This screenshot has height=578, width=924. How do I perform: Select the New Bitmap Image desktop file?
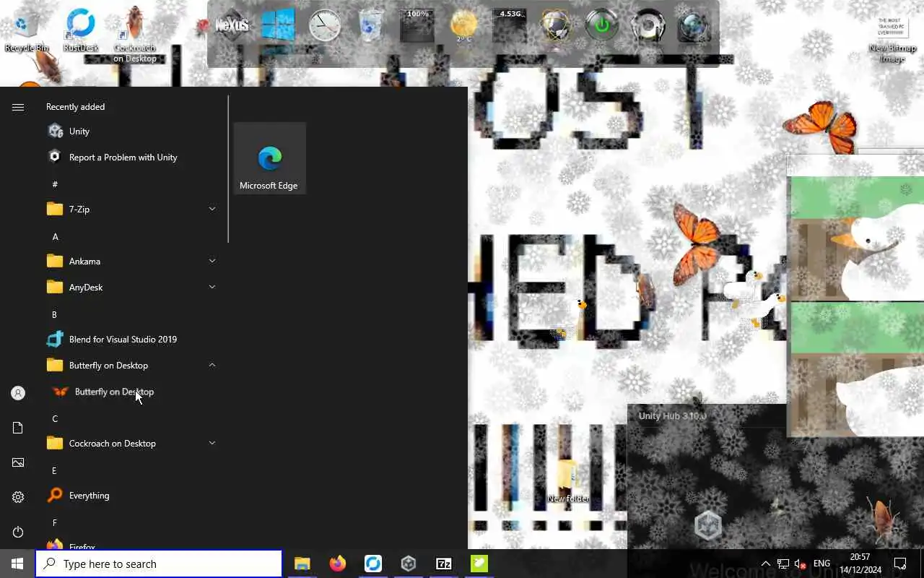(892, 39)
